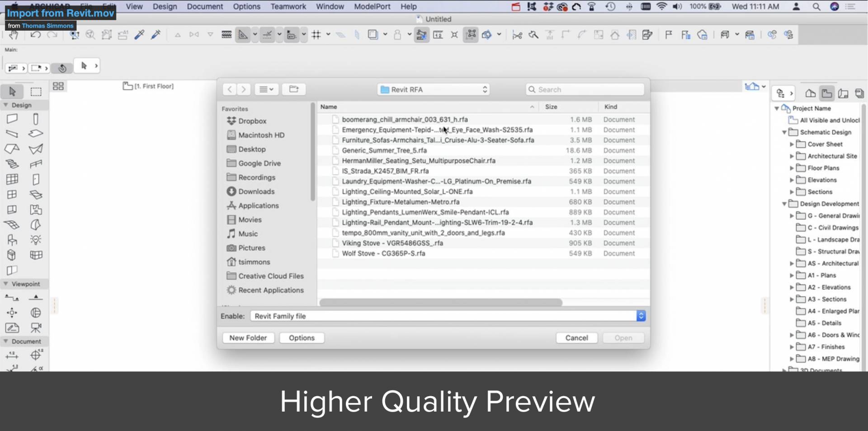Click the Trim scissors icon
Image resolution: width=868 pixels, height=431 pixels.
coord(517,35)
